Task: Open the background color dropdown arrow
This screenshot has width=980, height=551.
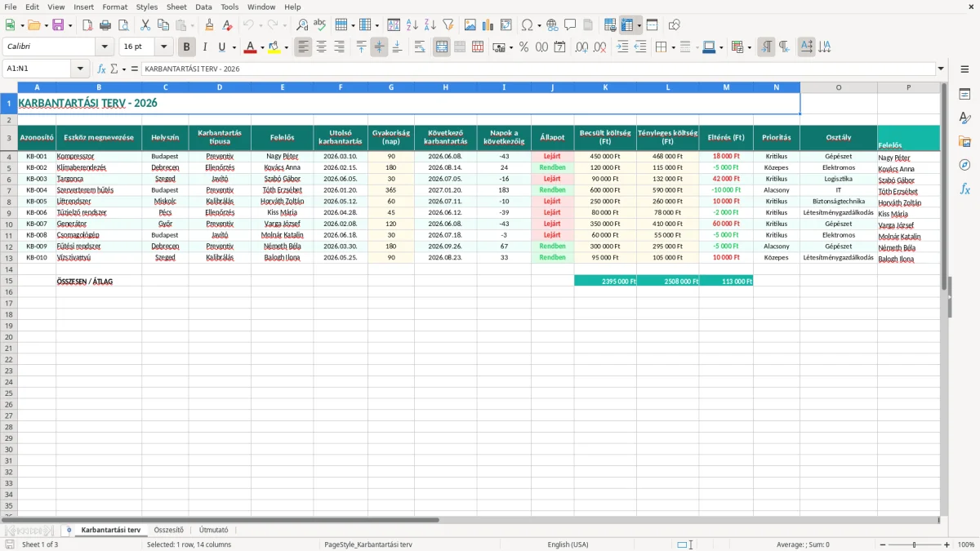Action: coord(286,47)
